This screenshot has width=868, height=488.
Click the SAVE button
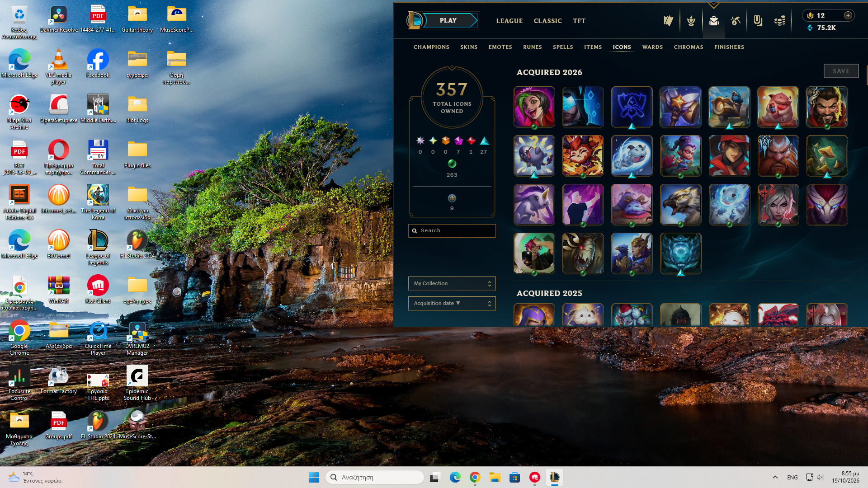click(841, 71)
